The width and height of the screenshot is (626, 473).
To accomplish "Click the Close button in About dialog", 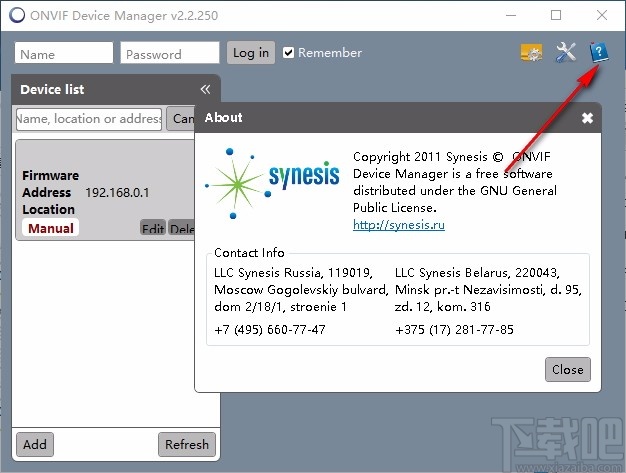I will (567, 369).
